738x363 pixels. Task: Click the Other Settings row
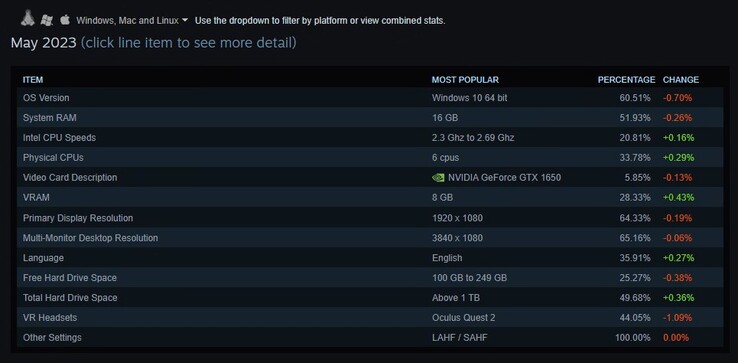pyautogui.click(x=370, y=337)
